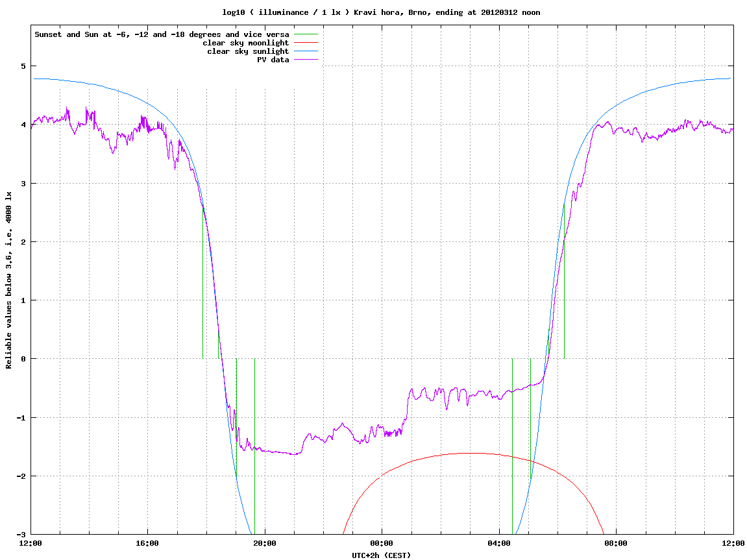The height and width of the screenshot is (560, 747).
Task: Select legend entry 'Sunset and Sun at -6, -12 and -18 degrees'
Action: point(162,34)
